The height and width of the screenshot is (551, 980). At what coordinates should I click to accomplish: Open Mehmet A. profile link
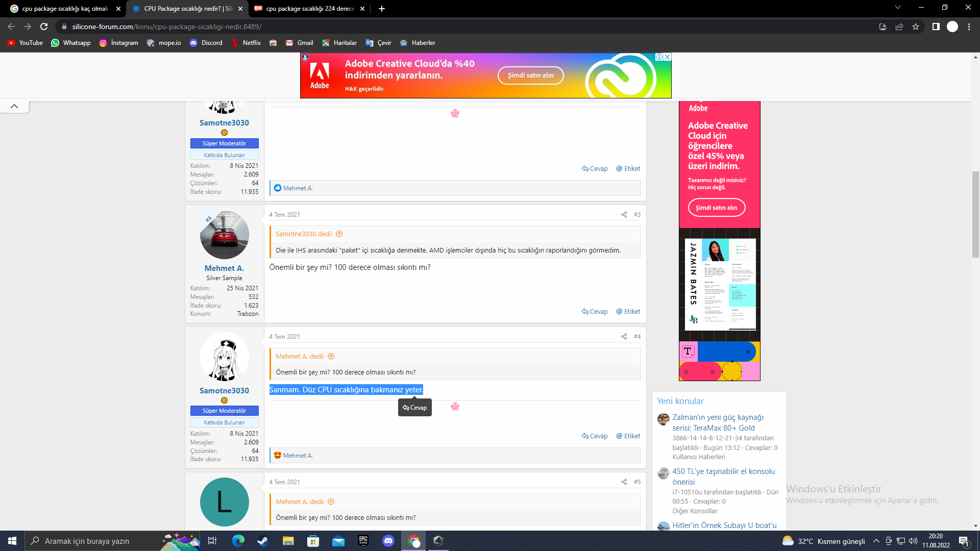click(224, 268)
